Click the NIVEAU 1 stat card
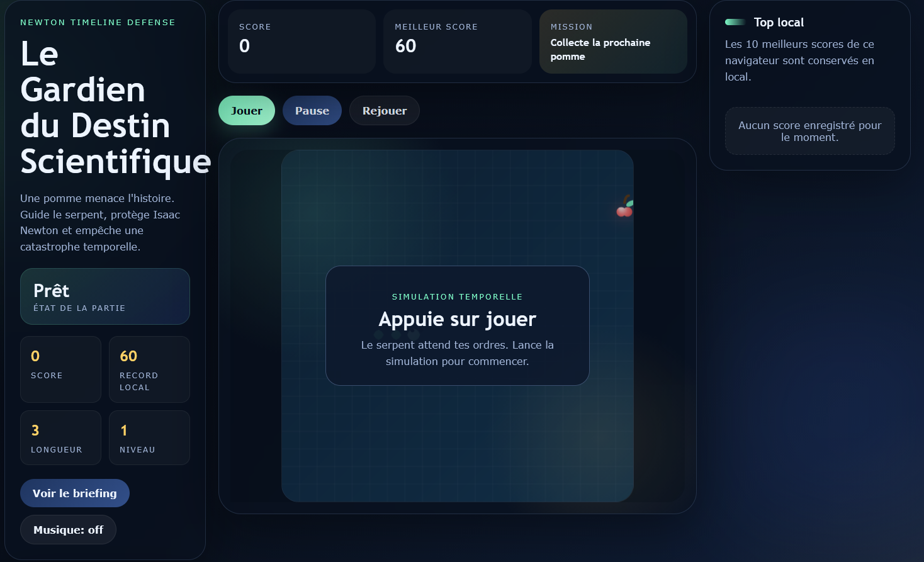 click(149, 437)
